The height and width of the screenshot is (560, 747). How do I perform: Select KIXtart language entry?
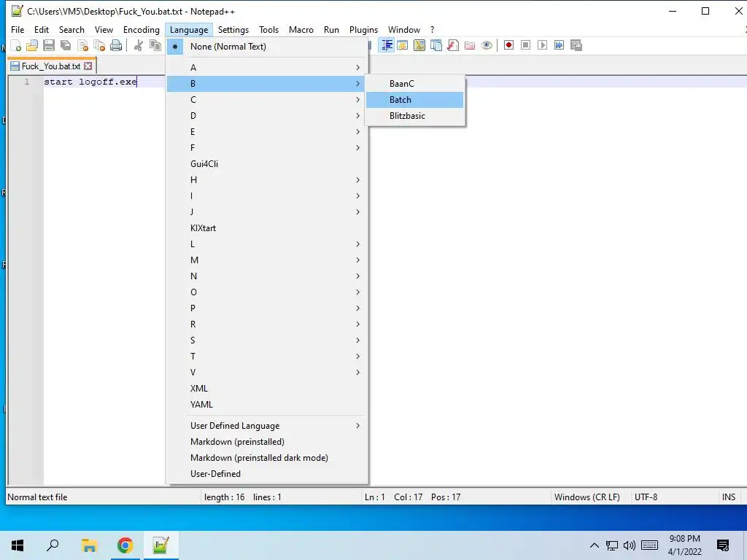pyautogui.click(x=267, y=228)
